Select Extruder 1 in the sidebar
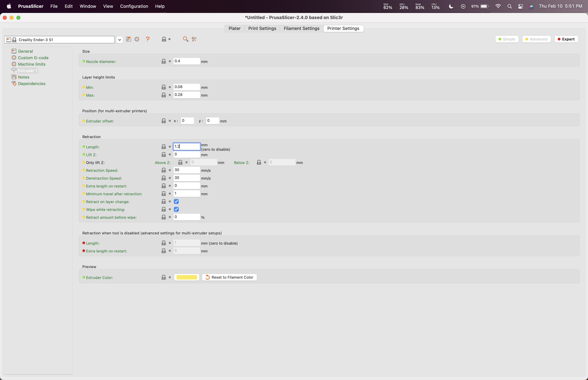Image resolution: width=588 pixels, height=380 pixels. coord(28,71)
